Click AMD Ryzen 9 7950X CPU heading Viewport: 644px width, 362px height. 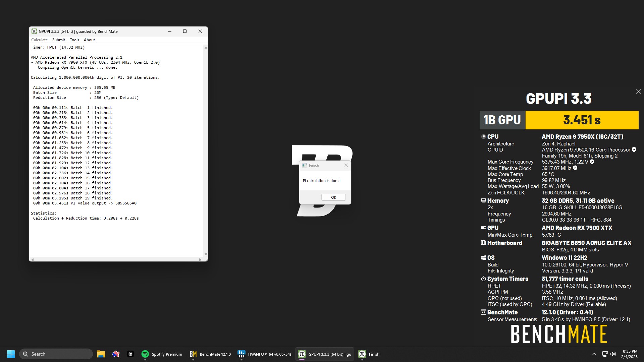(x=583, y=137)
